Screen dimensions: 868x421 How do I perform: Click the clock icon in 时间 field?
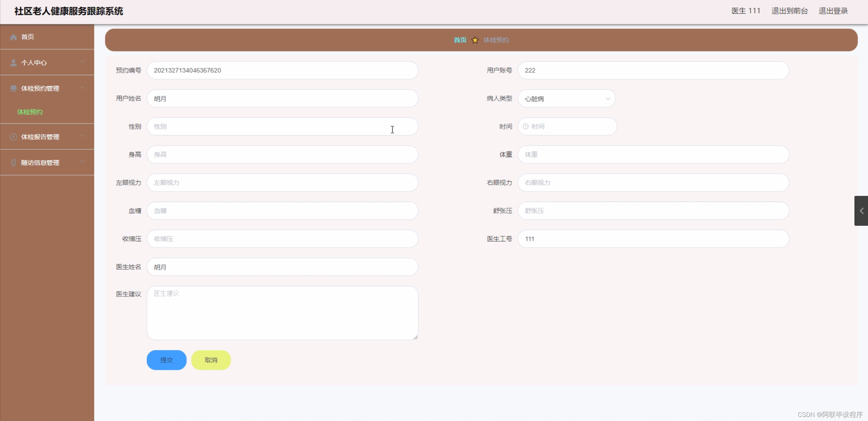[x=525, y=126]
